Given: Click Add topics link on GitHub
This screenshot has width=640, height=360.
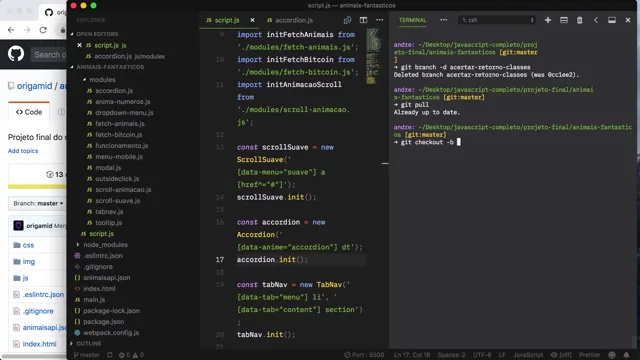Looking at the screenshot, I should (23, 151).
